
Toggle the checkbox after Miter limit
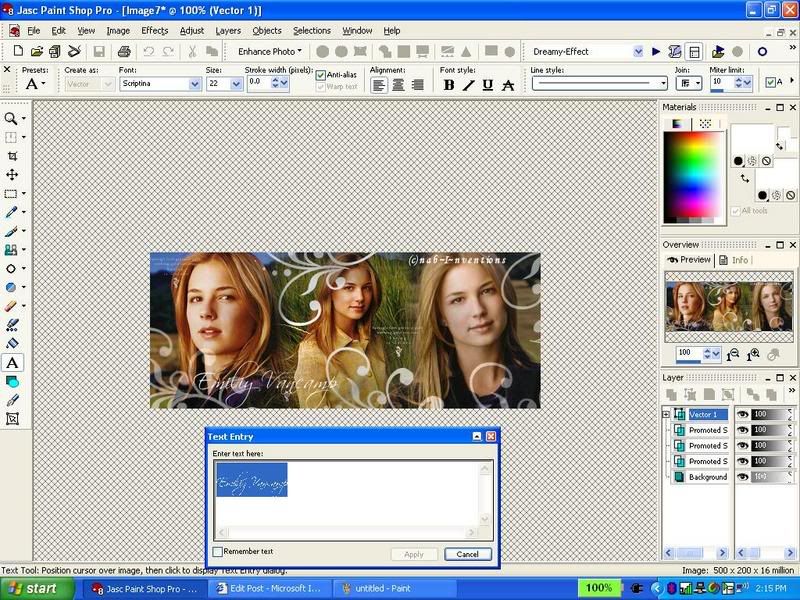click(x=770, y=82)
